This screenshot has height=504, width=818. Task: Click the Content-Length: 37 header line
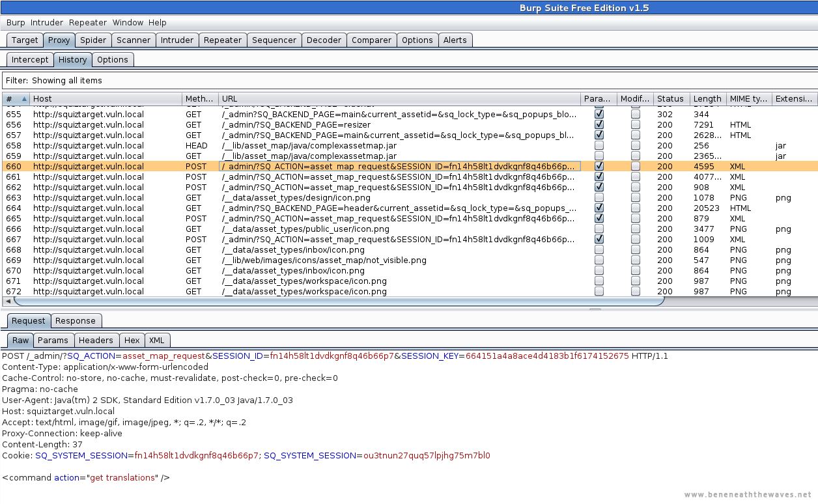coord(42,444)
